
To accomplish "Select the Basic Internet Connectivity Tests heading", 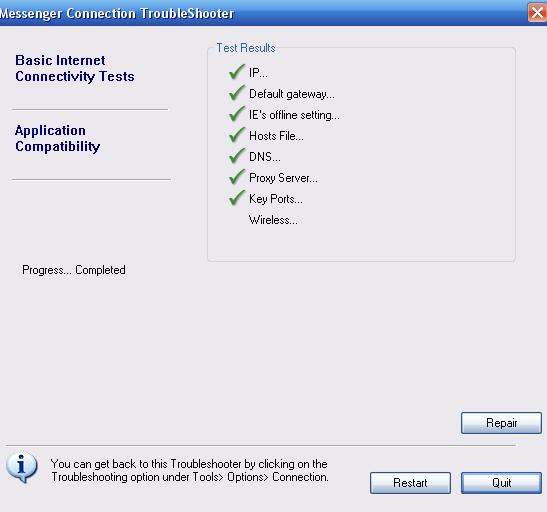I will tap(75, 68).
